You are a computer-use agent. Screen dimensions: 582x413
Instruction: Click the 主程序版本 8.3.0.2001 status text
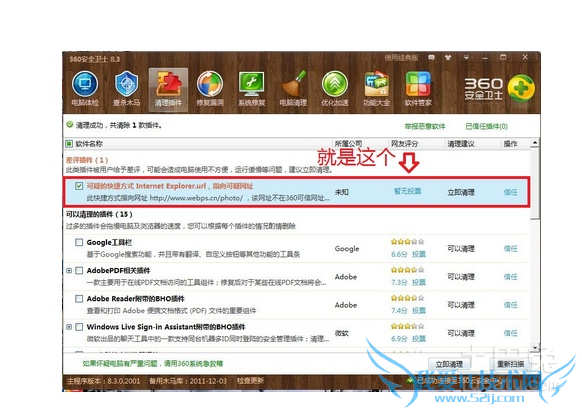click(x=104, y=381)
